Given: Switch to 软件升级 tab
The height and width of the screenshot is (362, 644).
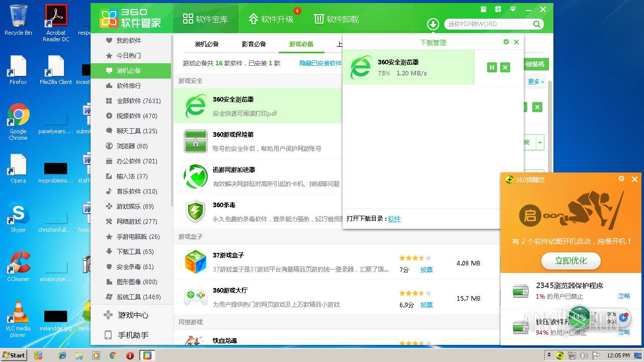Looking at the screenshot, I should click(271, 19).
